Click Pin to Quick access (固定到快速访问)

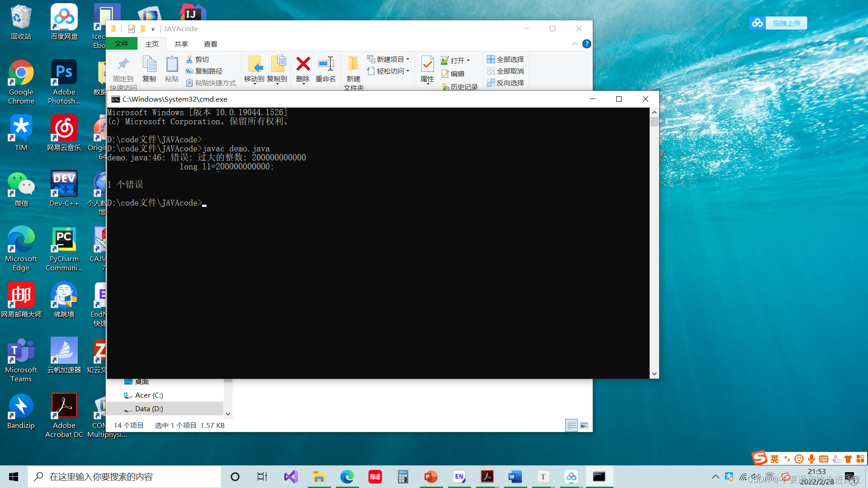[123, 73]
